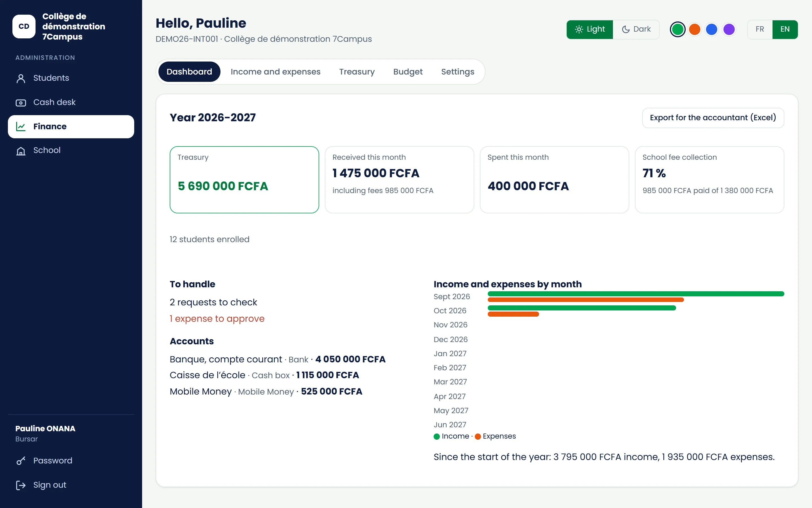Click the Banque, compte courant account row
This screenshot has height=508, width=812.
[277, 359]
